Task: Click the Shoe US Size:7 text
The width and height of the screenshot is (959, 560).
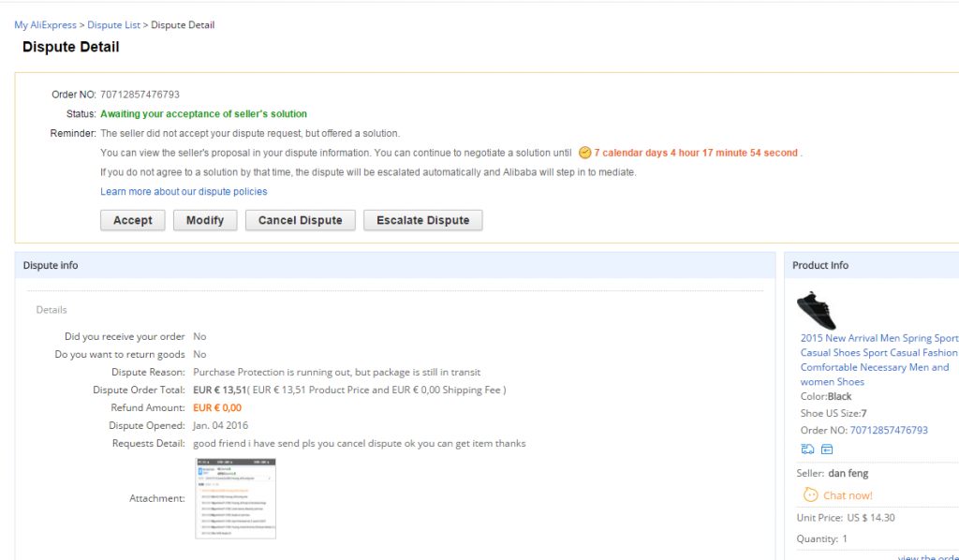Action: 834,413
